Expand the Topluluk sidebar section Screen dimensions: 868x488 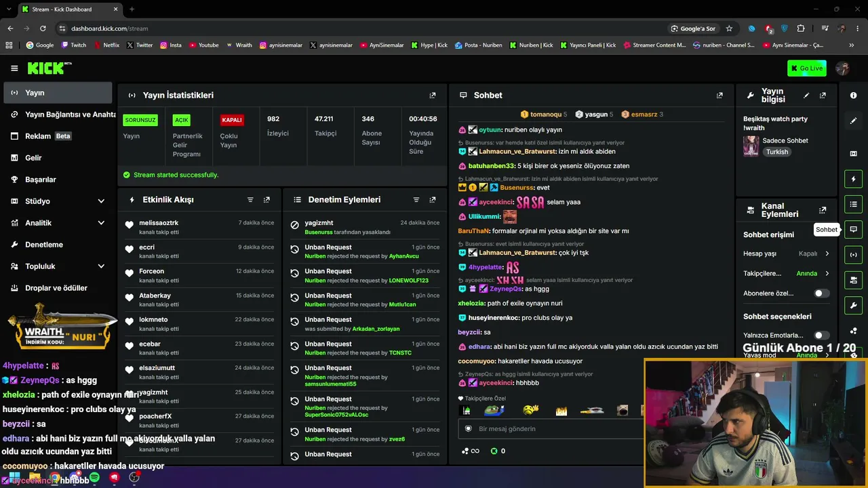[x=58, y=266]
